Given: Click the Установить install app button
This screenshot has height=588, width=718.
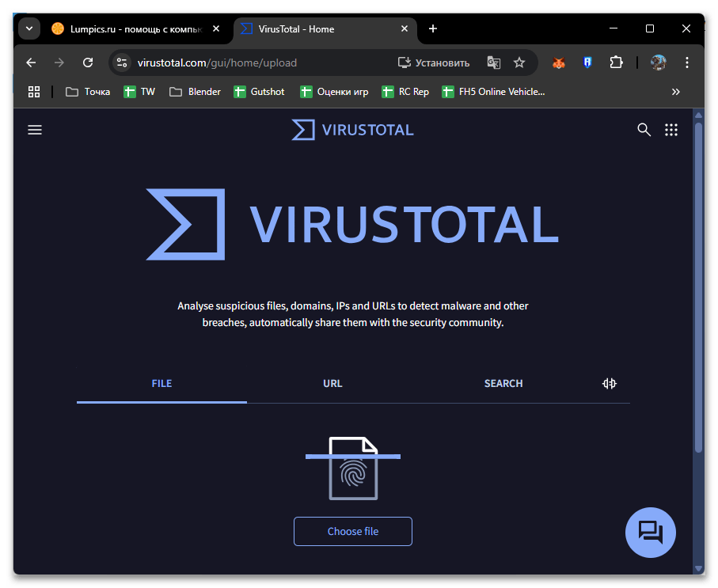Looking at the screenshot, I should click(x=434, y=63).
